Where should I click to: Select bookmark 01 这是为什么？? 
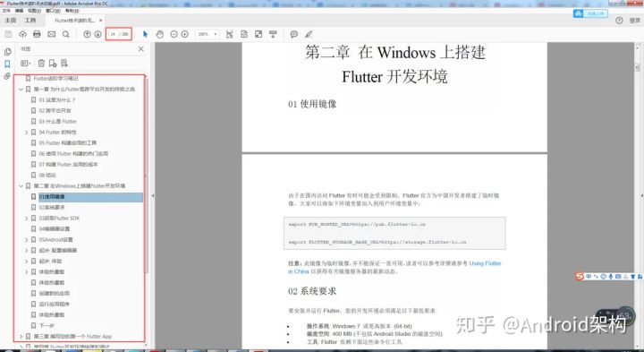coord(57,100)
